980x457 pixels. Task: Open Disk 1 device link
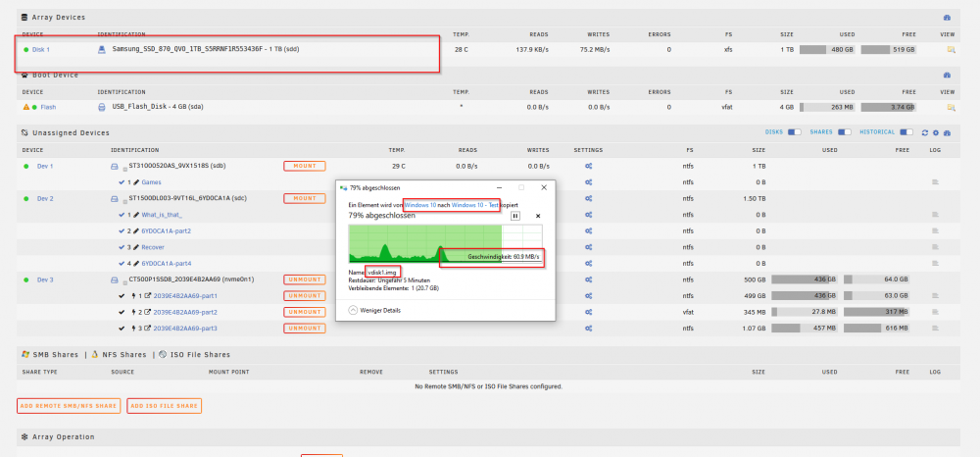click(x=41, y=49)
